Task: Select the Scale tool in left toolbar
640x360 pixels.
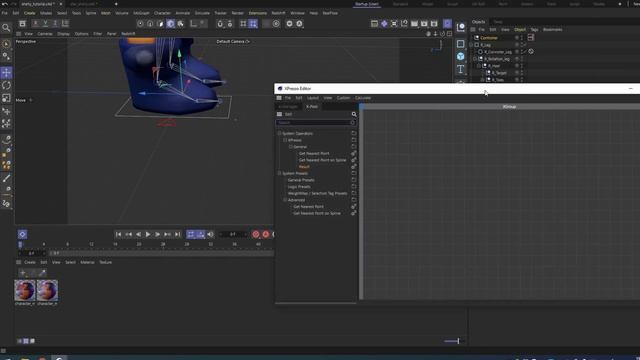Action: [6, 98]
